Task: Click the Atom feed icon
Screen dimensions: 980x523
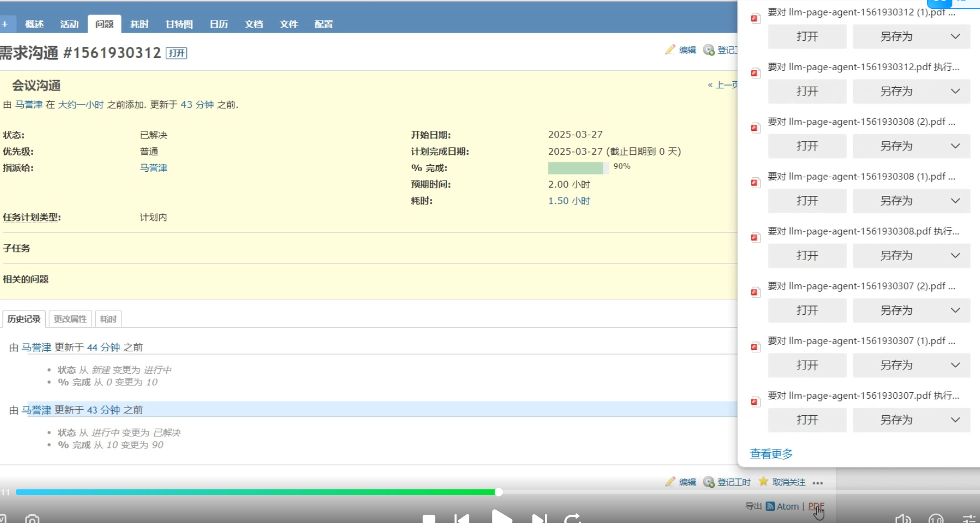Action: [770, 506]
